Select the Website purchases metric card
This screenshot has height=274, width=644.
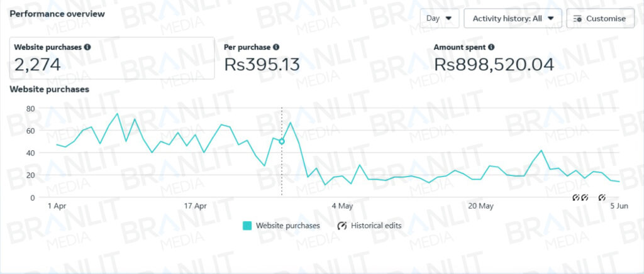[111, 58]
